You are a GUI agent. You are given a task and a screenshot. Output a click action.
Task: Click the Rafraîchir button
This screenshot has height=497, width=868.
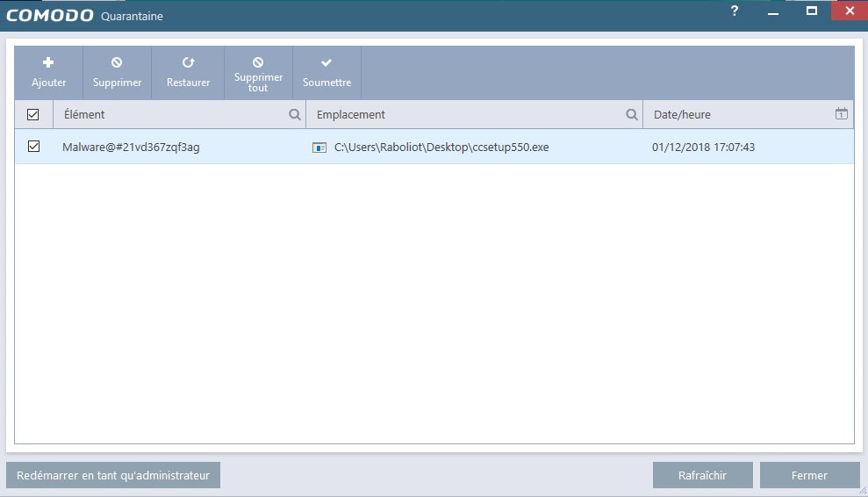[702, 475]
